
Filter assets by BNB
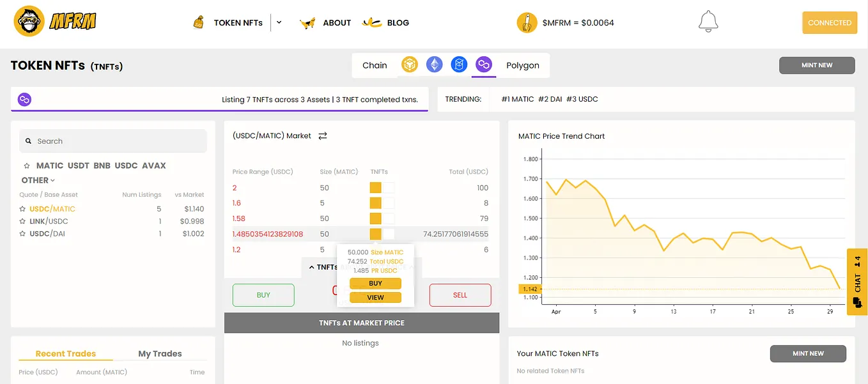click(102, 165)
